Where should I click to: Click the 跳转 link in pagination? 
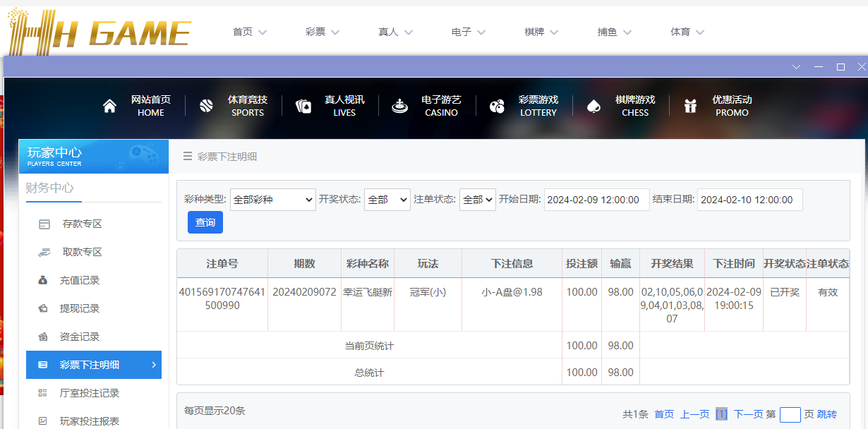coord(827,414)
